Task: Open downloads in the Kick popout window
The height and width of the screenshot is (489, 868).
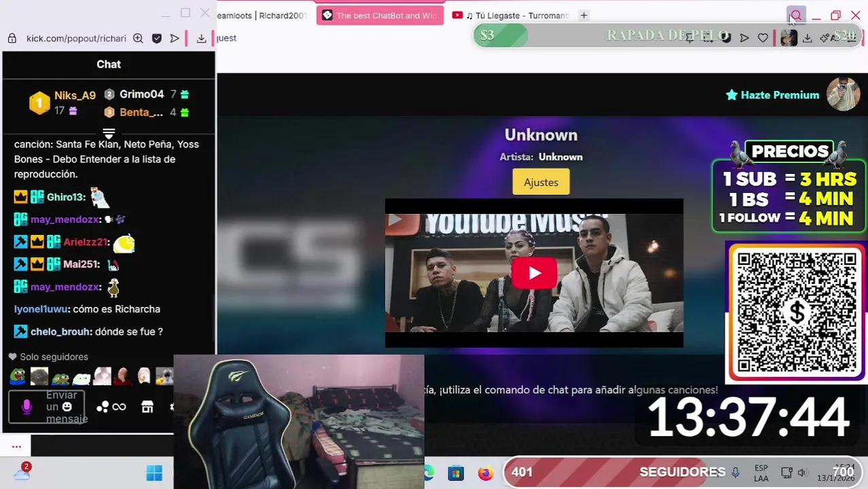Action: (201, 39)
